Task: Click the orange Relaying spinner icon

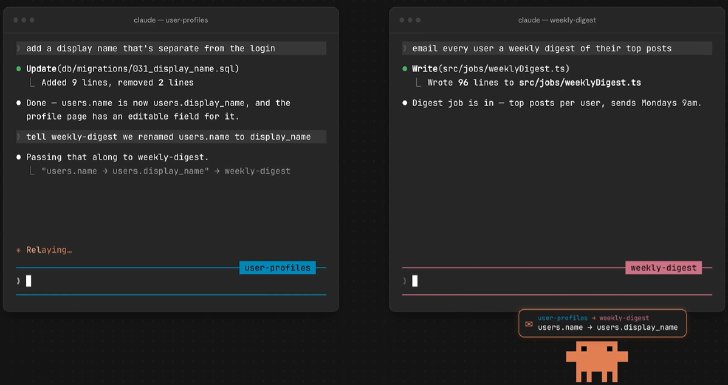Action: [x=19, y=250]
